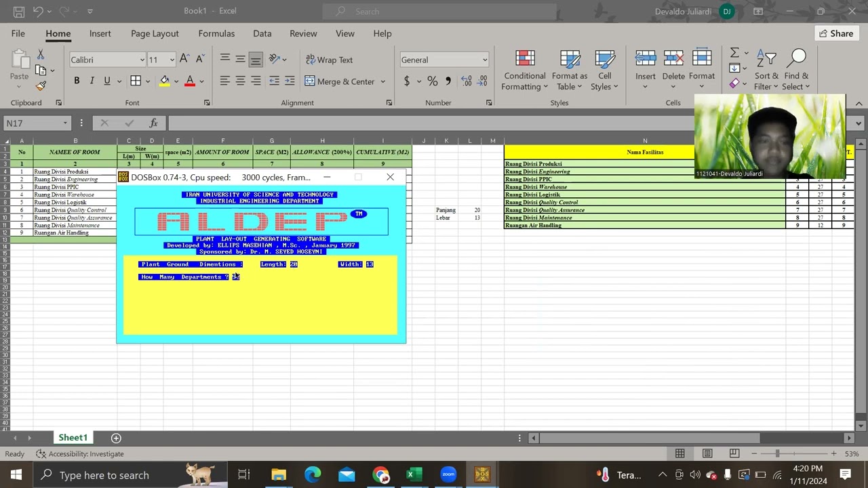Open the font name dropdown
Viewport: 868px width, 488px height.
[142, 60]
